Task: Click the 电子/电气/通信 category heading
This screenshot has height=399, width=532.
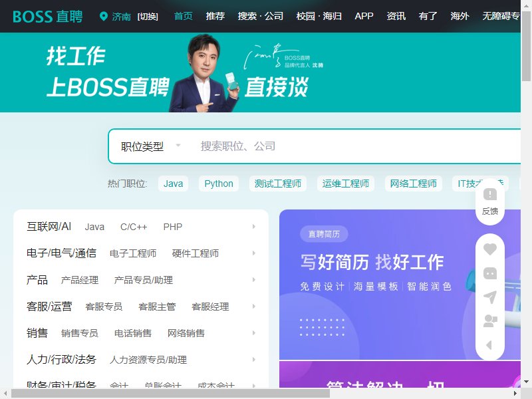Action: pos(61,253)
